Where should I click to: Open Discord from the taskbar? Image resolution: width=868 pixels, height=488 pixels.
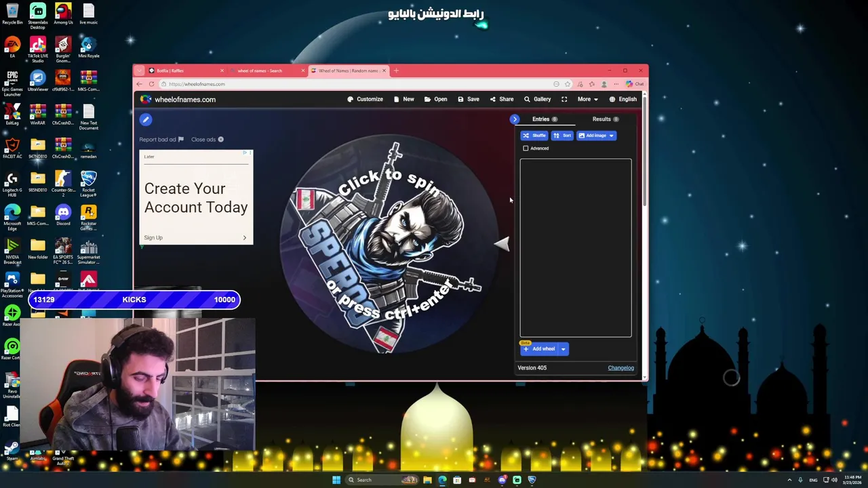[x=502, y=480]
